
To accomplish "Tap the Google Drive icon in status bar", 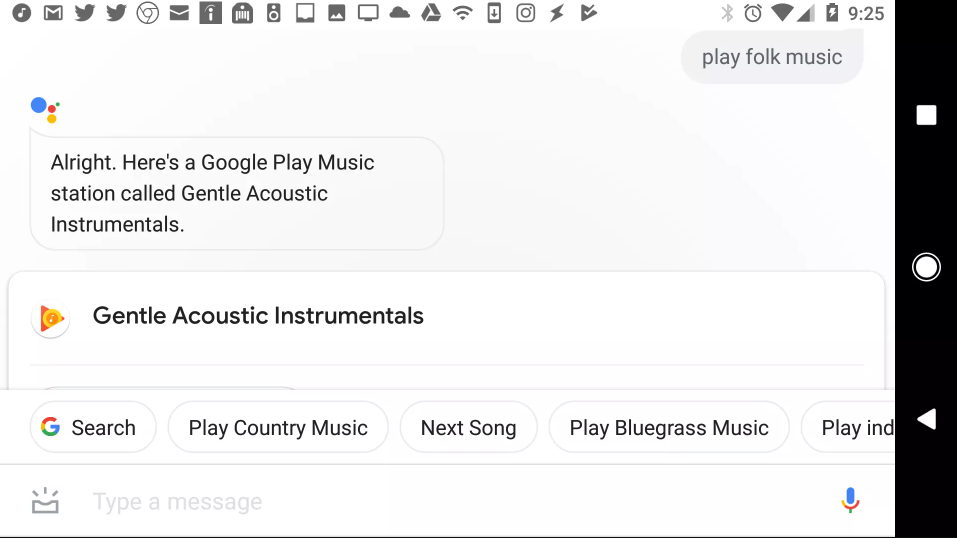I will point(431,12).
